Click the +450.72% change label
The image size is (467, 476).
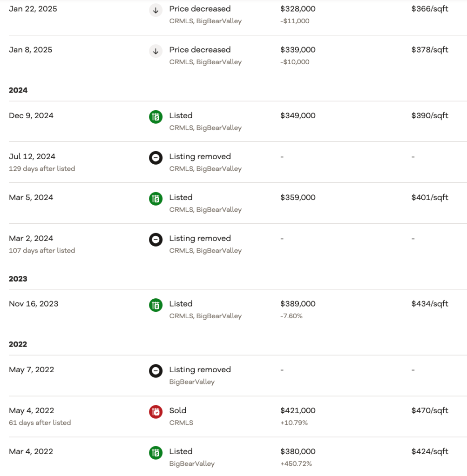point(296,464)
